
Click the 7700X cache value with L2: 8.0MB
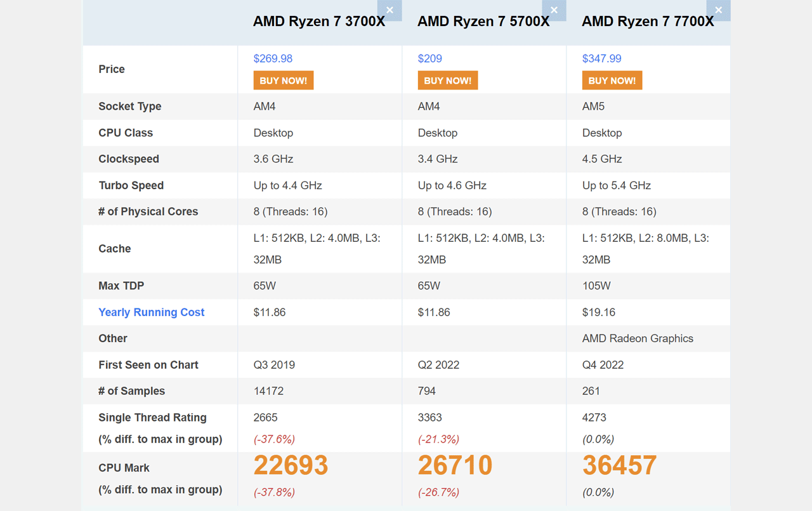[646, 249]
